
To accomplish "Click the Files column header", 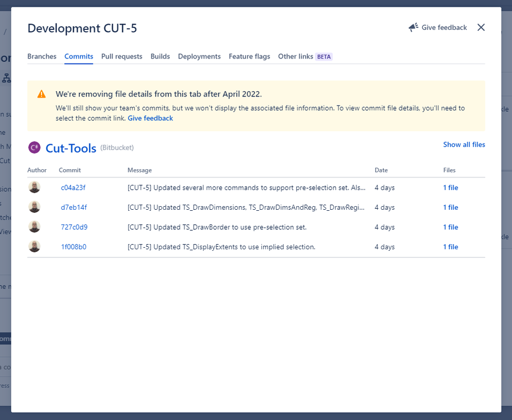I will click(449, 170).
